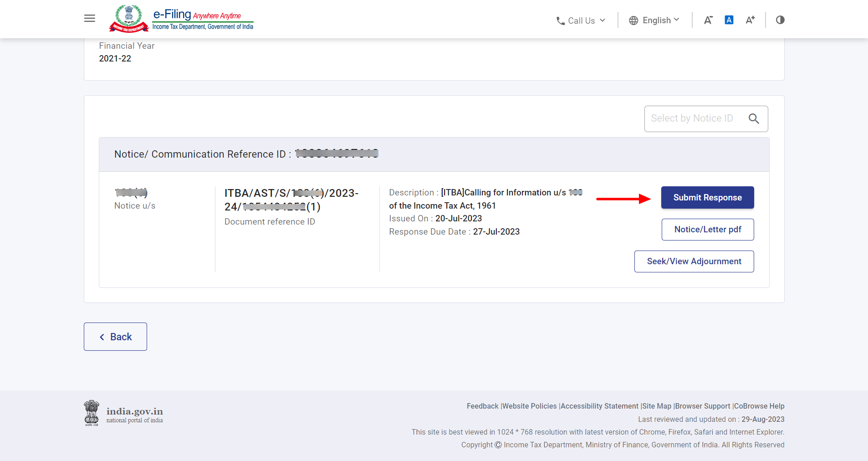This screenshot has width=868, height=461.
Task: Click the Submit Response button
Action: click(x=708, y=198)
